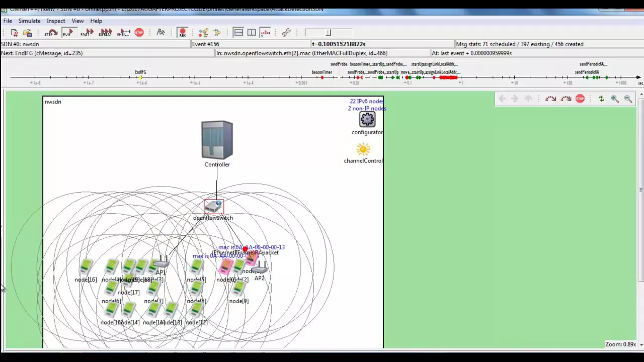Open the File menu
644x362 pixels.
(8, 21)
